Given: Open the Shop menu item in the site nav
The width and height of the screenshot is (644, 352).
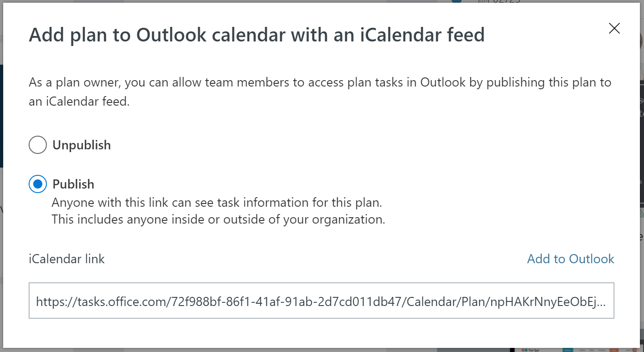Looking at the screenshot, I should [x=592, y=350].
